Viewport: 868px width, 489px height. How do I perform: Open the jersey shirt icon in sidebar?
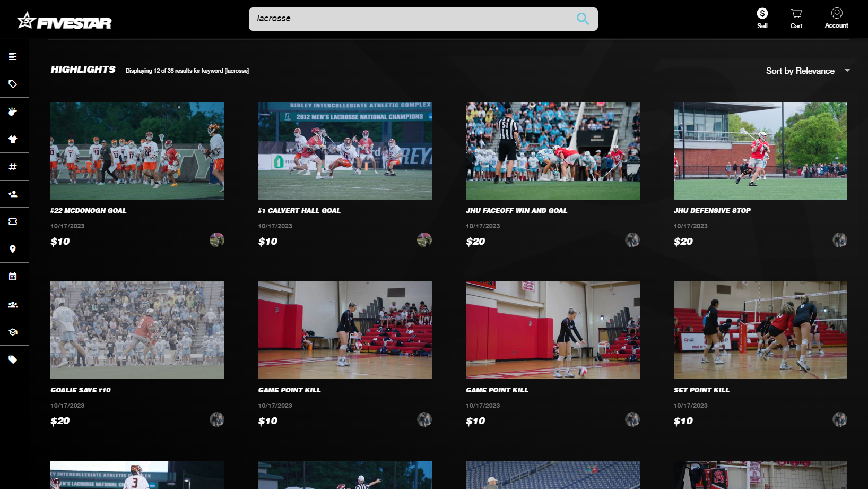(13, 139)
